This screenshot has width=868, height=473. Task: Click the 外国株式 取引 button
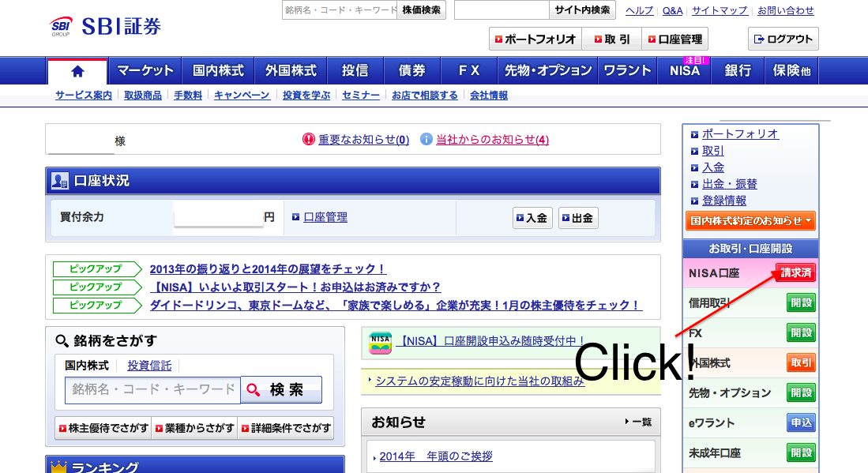coord(801,363)
